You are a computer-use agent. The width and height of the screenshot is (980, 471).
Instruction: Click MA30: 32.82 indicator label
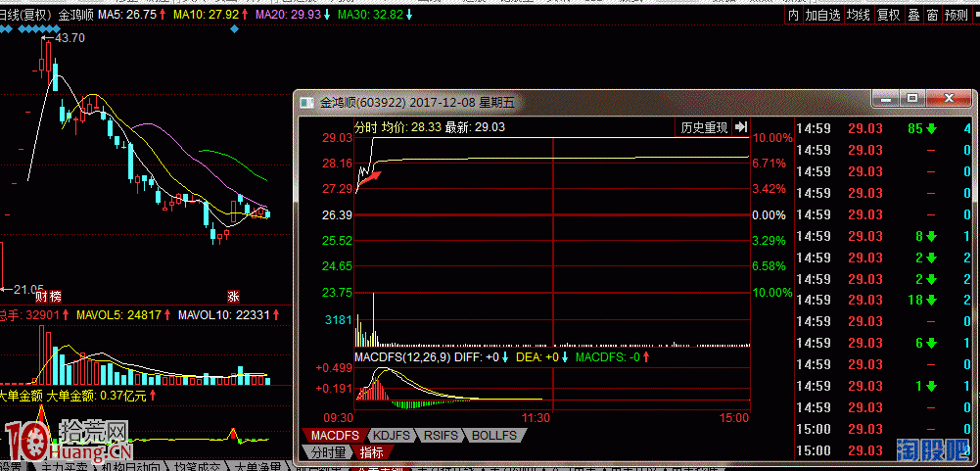pyautogui.click(x=369, y=14)
